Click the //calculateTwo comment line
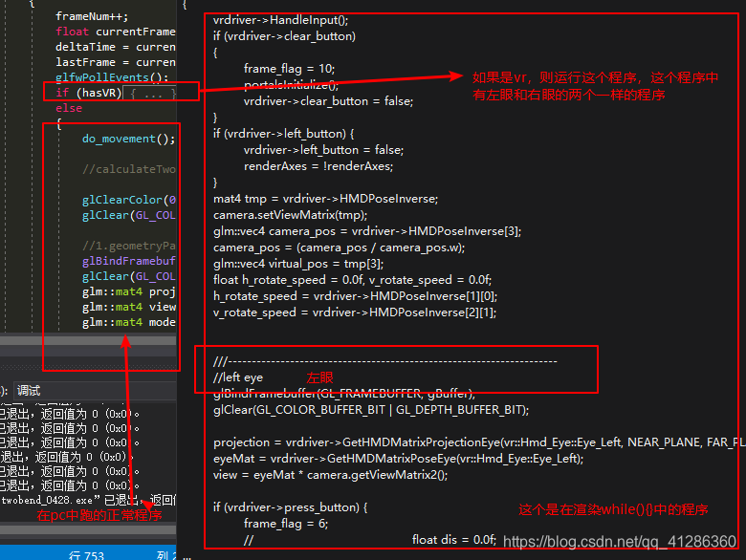Viewport: 746px width, 560px height. pos(129,169)
